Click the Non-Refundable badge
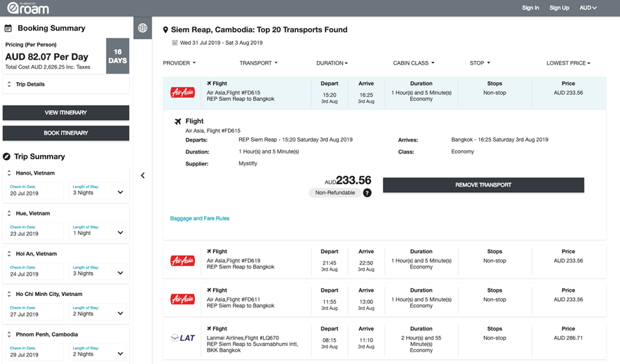Viewport: 620px width, 364px height. (335, 193)
